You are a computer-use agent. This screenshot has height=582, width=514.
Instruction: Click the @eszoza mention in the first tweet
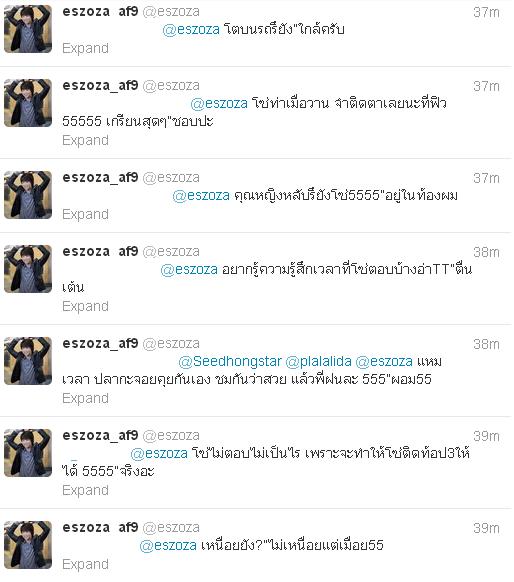click(191, 29)
